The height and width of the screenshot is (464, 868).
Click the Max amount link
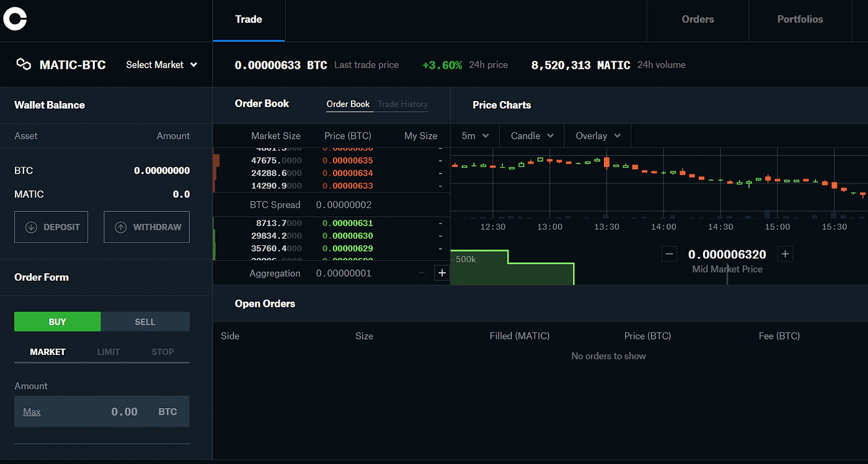pos(32,412)
